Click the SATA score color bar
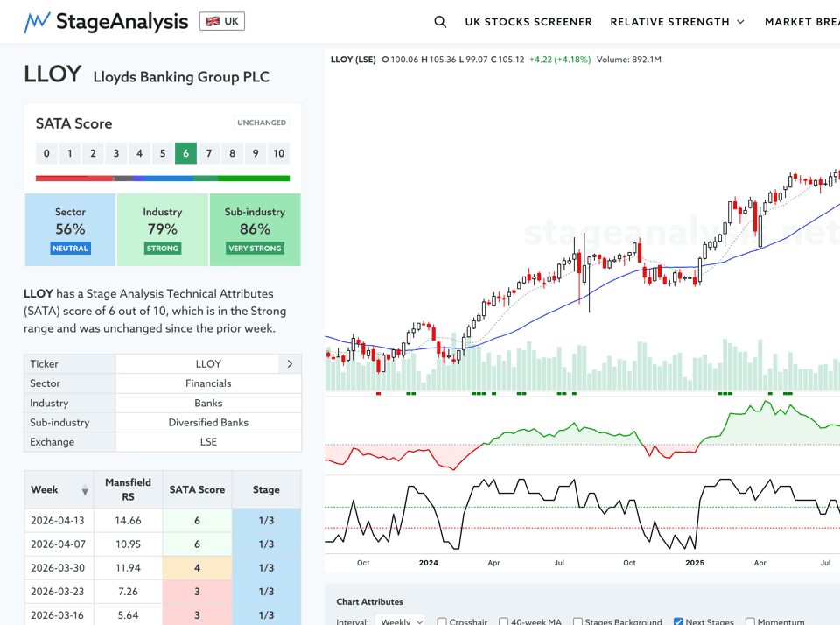840x625 pixels. [x=163, y=179]
